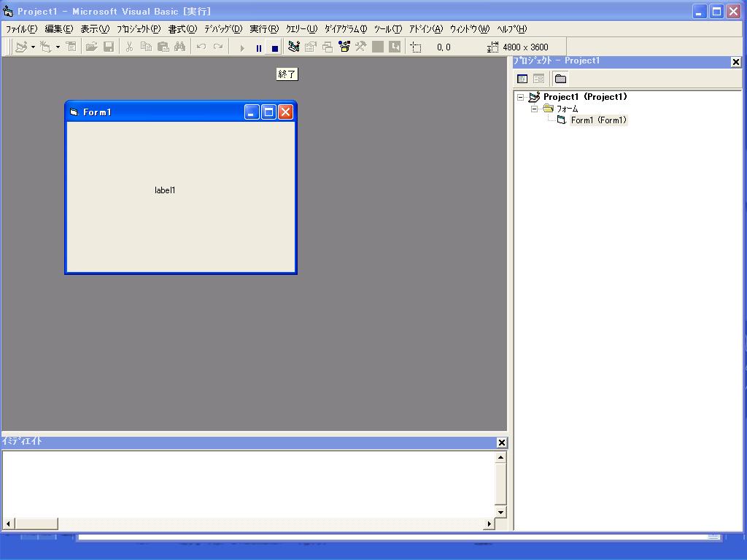Image resolution: width=747 pixels, height=560 pixels.
Task: Click the Undo arrow icon
Action: point(201,47)
